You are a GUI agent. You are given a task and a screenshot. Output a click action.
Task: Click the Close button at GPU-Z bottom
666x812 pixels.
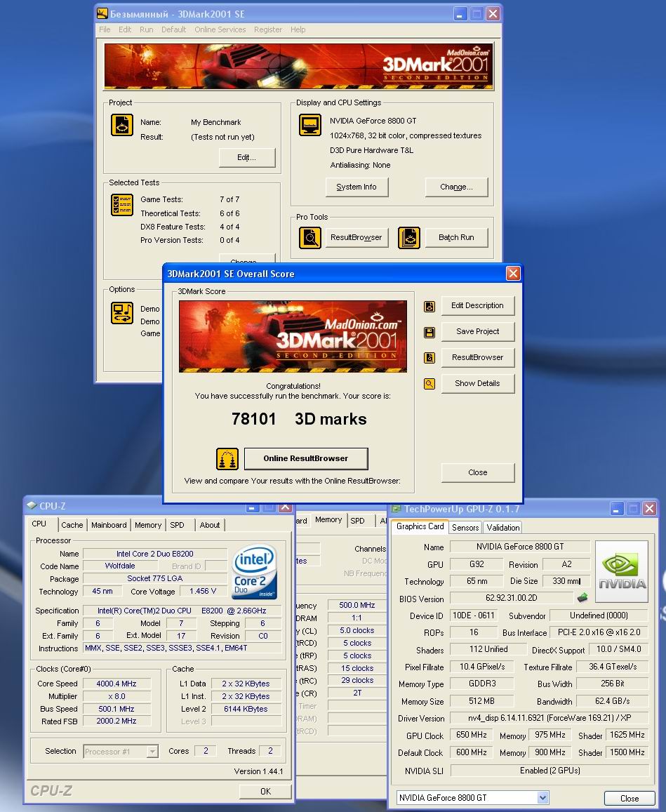click(630, 798)
